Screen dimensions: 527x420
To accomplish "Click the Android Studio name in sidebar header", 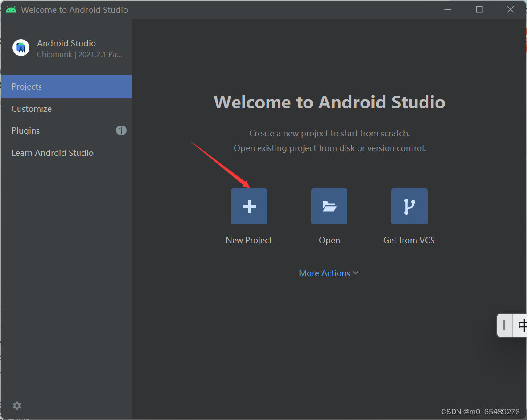I will pyautogui.click(x=66, y=43).
